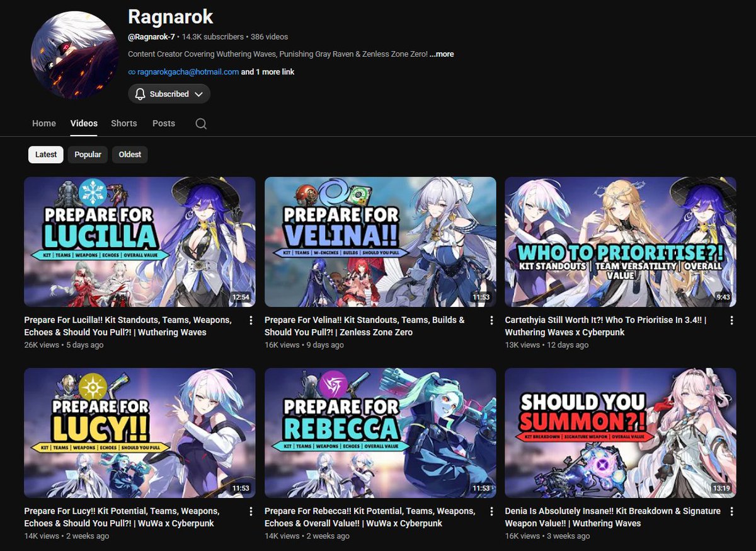Go to the Home tab
The width and height of the screenshot is (756, 551).
click(x=44, y=124)
